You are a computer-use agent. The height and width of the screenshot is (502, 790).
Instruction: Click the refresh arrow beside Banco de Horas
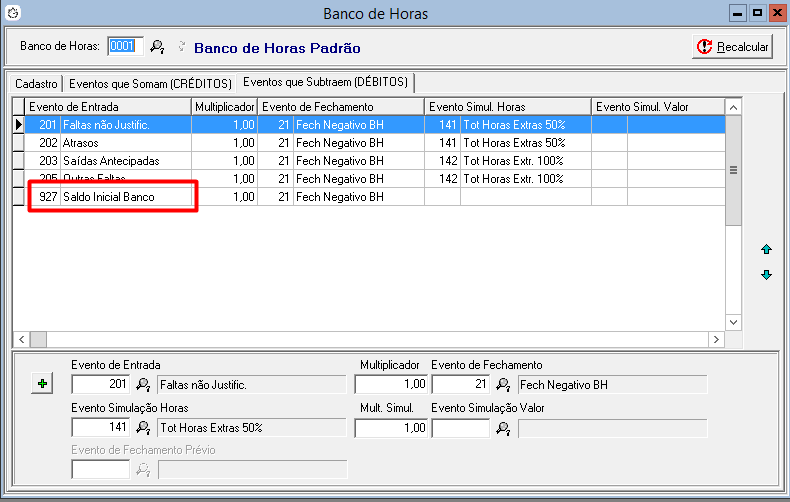click(181, 46)
